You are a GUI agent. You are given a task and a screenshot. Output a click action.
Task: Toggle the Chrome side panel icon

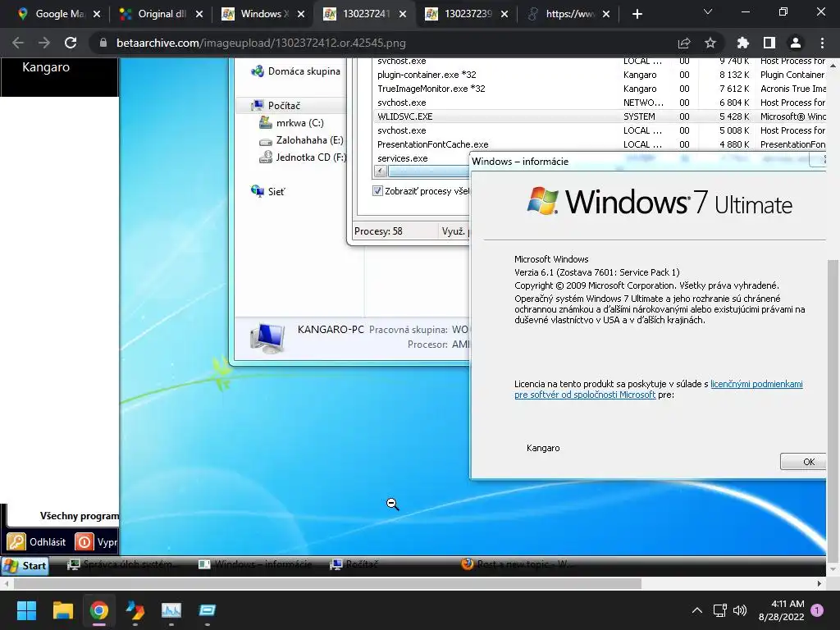(769, 43)
